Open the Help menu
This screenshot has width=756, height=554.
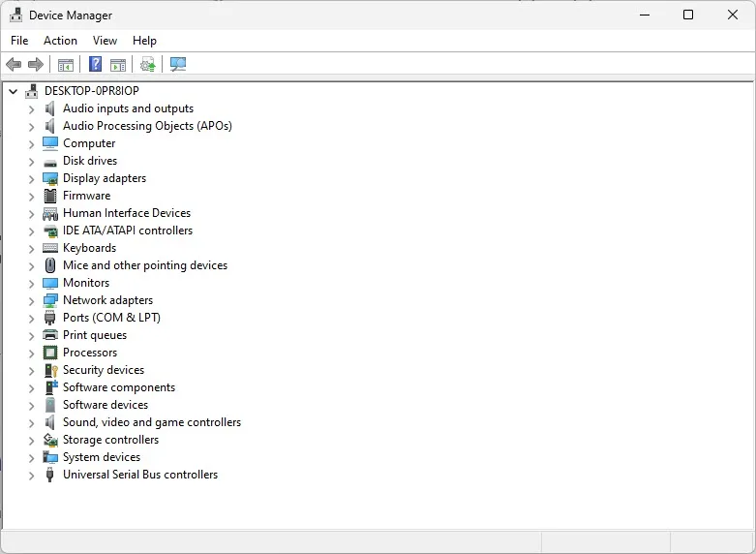point(144,41)
